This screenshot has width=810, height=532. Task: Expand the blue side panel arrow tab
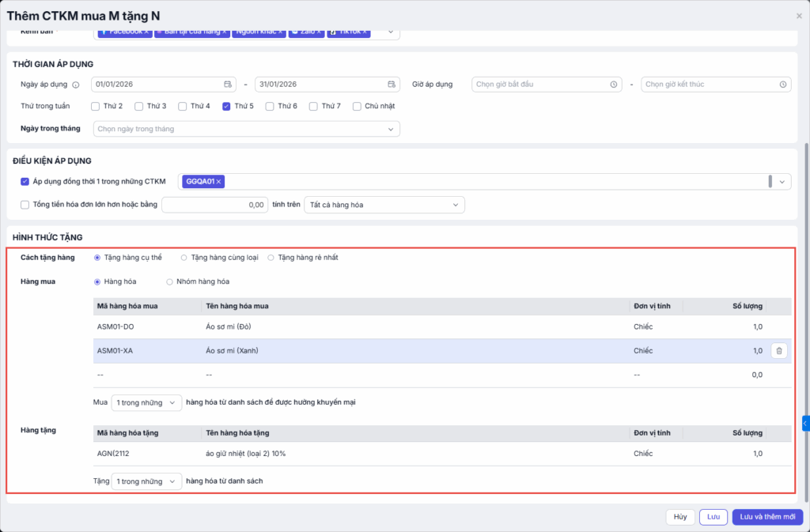[x=805, y=424]
